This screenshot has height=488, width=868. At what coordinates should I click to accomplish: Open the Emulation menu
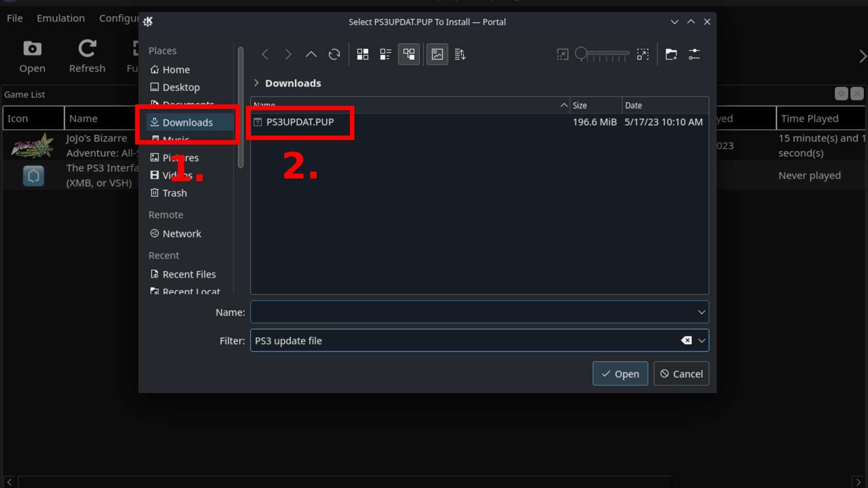[61, 18]
